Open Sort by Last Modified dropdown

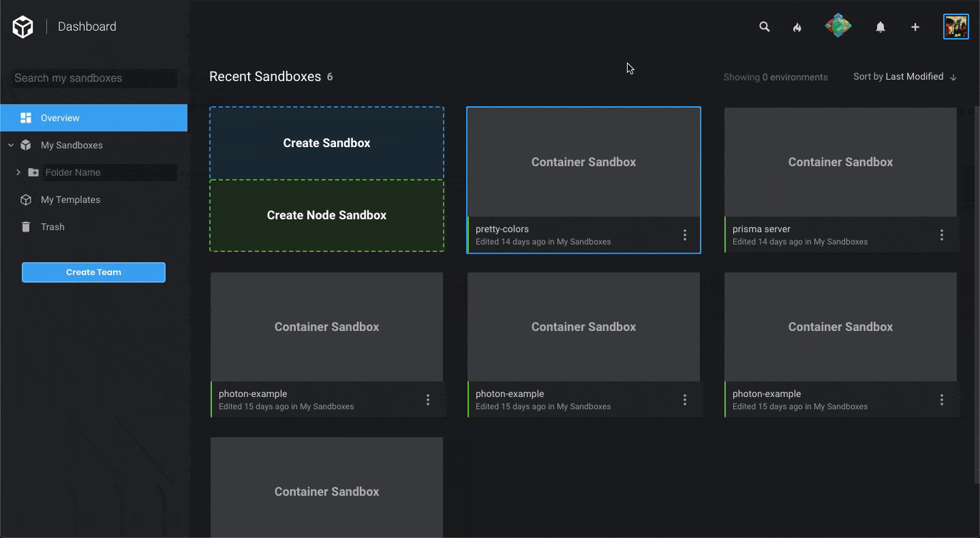pos(898,77)
